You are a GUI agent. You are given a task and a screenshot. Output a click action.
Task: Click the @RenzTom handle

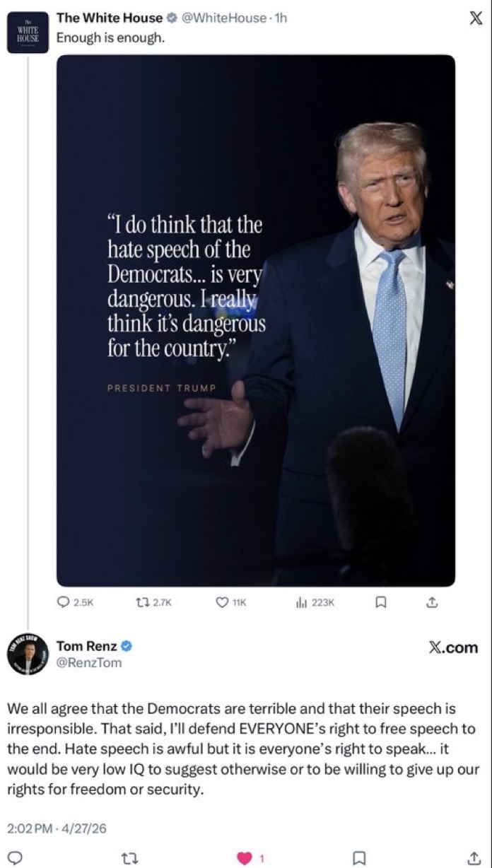click(x=89, y=662)
